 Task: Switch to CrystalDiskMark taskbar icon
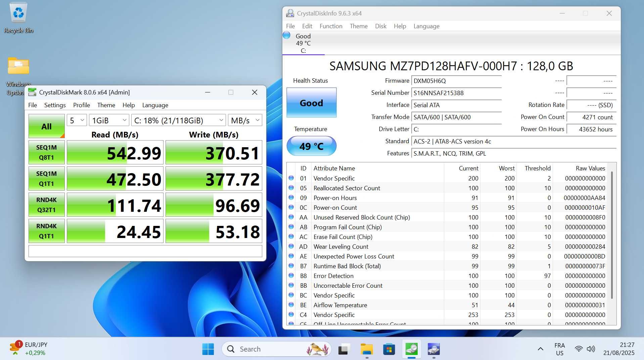tap(412, 349)
